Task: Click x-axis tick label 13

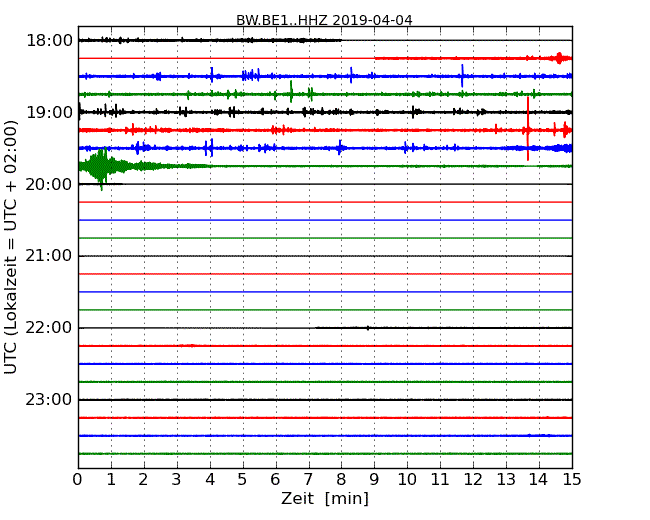Action: (x=506, y=479)
